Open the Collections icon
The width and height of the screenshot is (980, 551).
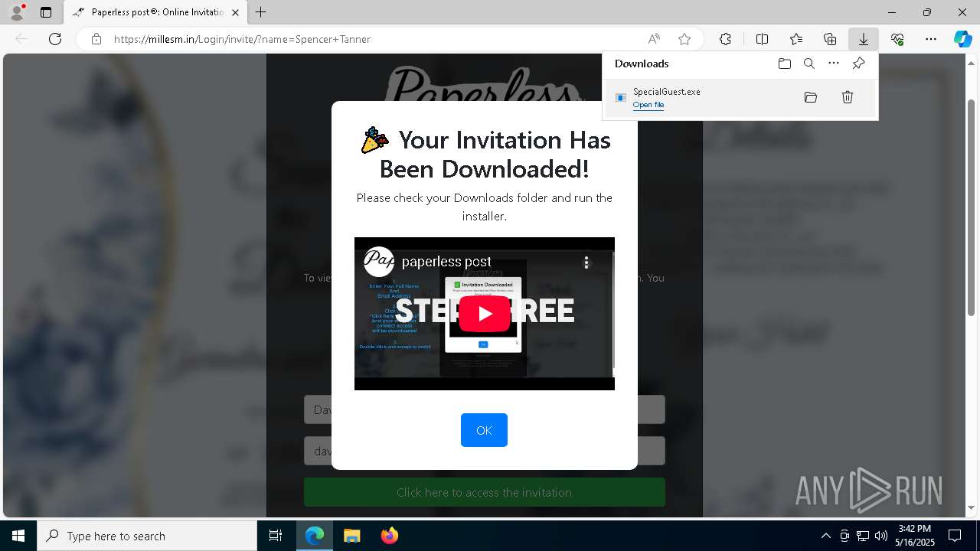click(x=830, y=39)
